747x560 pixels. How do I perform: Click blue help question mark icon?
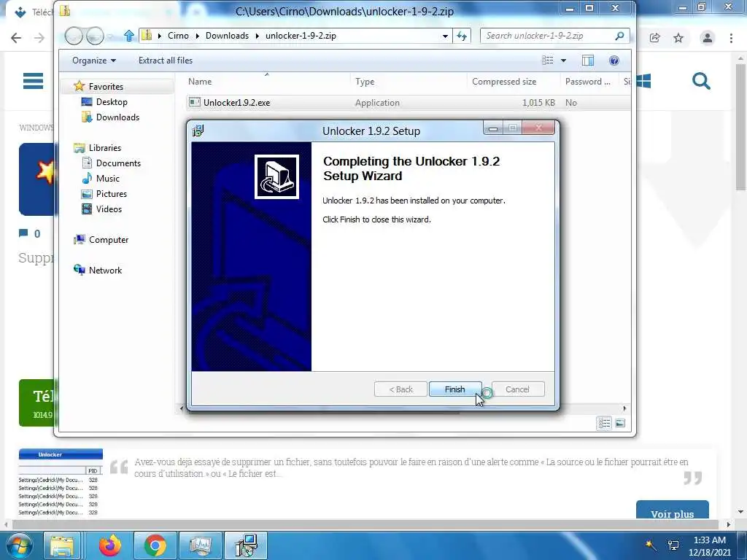614,61
